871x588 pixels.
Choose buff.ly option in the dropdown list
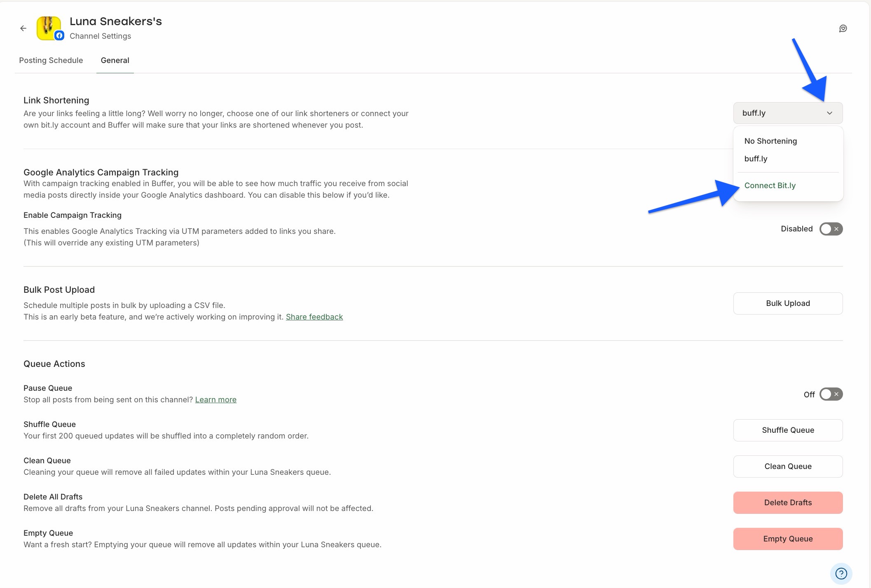click(x=756, y=159)
